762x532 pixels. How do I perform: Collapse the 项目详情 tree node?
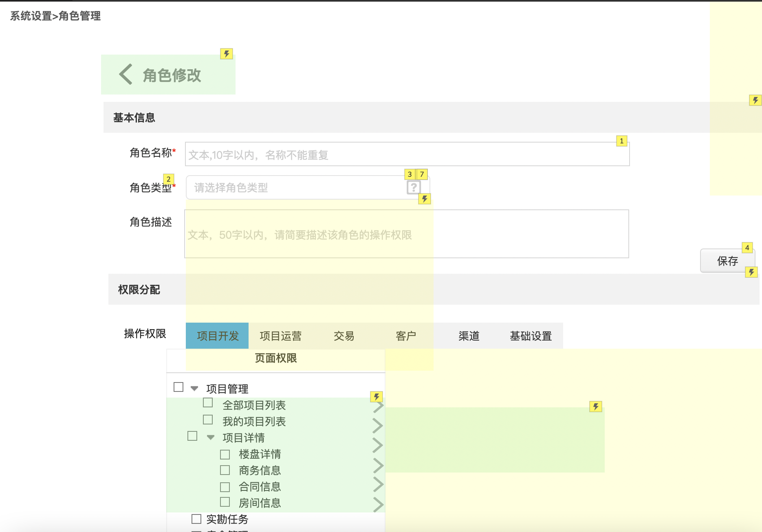211,437
